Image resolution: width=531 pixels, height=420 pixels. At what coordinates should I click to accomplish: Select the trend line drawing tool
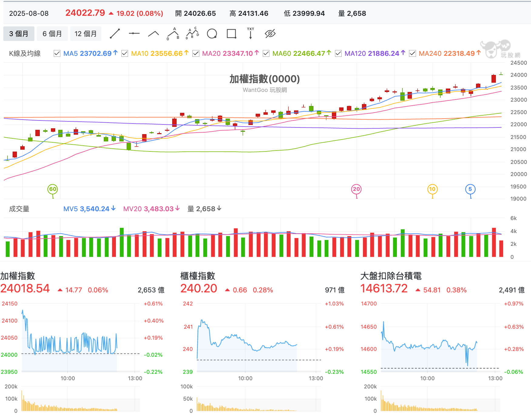[115, 34]
